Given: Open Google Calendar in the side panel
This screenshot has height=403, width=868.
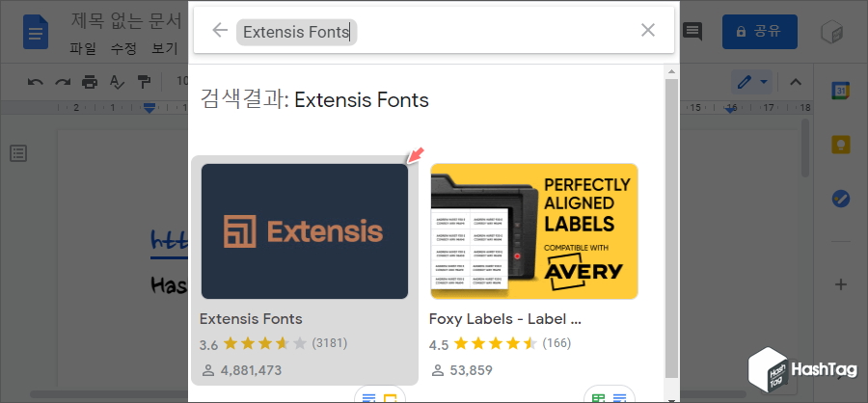Looking at the screenshot, I should 840,91.
